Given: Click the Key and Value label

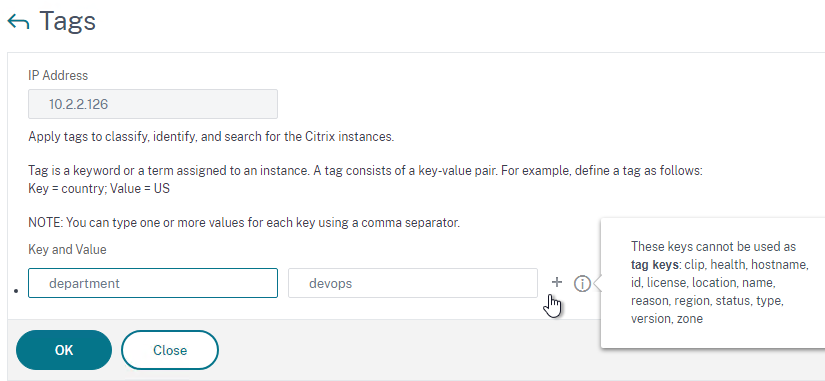Looking at the screenshot, I should [x=67, y=249].
